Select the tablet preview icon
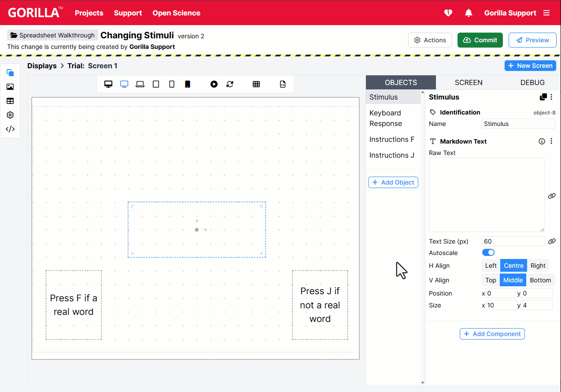This screenshot has width=561, height=392. [155, 84]
